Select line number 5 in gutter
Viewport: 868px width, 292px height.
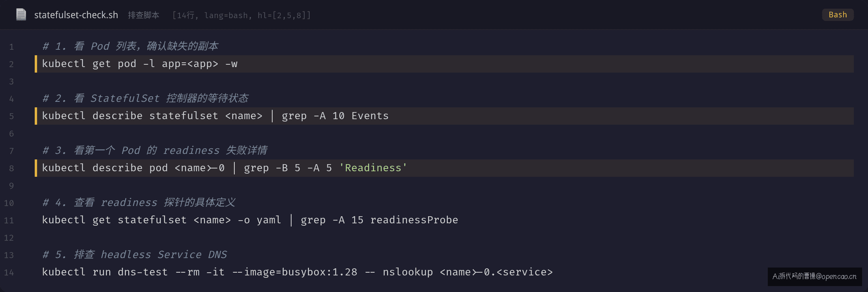[11, 116]
